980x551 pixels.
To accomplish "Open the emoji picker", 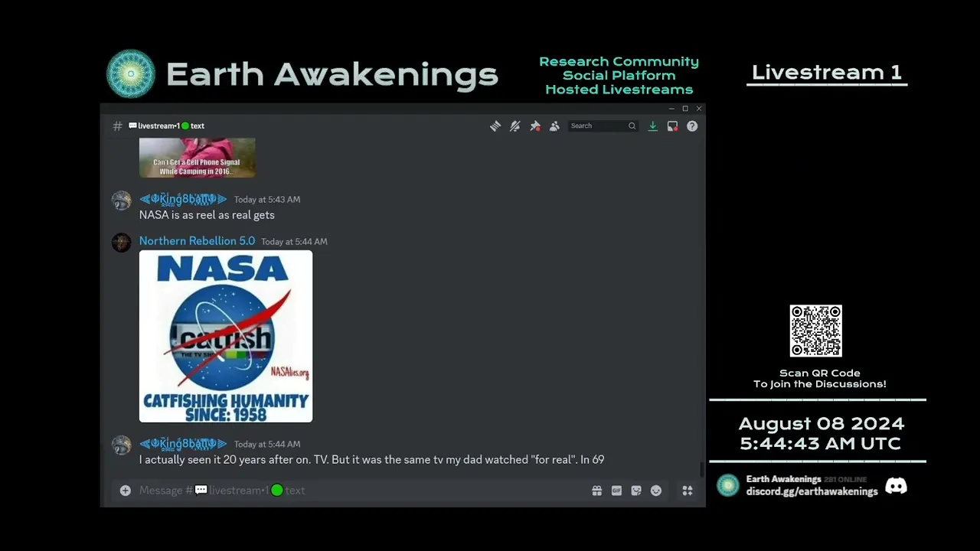I will 656,491.
